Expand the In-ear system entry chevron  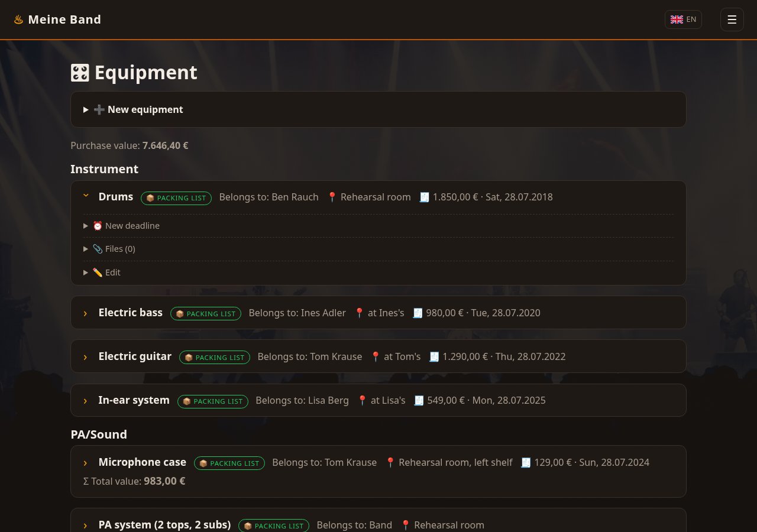click(86, 401)
